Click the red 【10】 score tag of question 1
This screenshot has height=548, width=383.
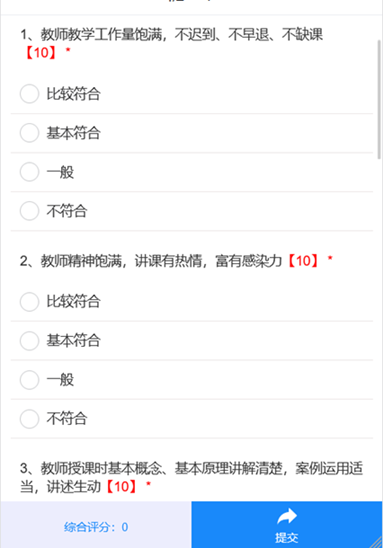tap(41, 53)
